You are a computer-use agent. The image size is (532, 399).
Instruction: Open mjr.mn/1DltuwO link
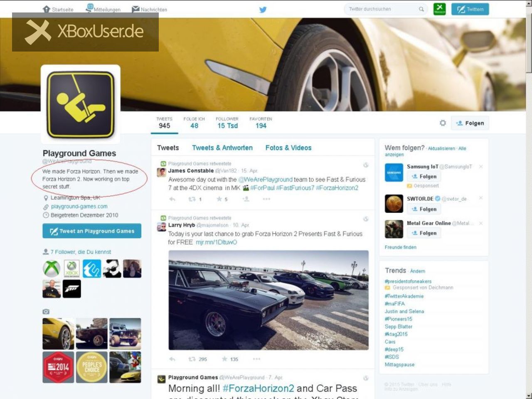[x=216, y=242]
